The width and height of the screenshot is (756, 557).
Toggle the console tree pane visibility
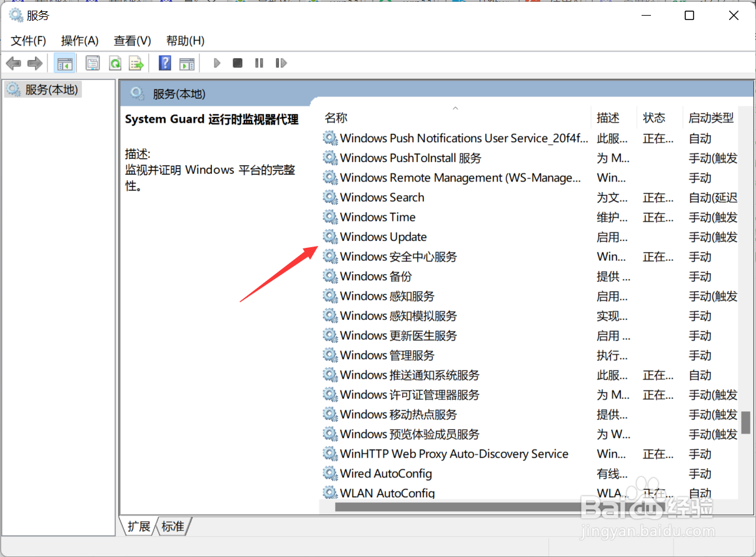(64, 63)
